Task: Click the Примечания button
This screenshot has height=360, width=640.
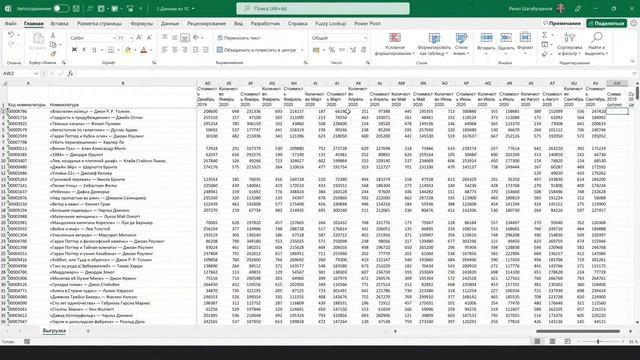Action: 562,24
